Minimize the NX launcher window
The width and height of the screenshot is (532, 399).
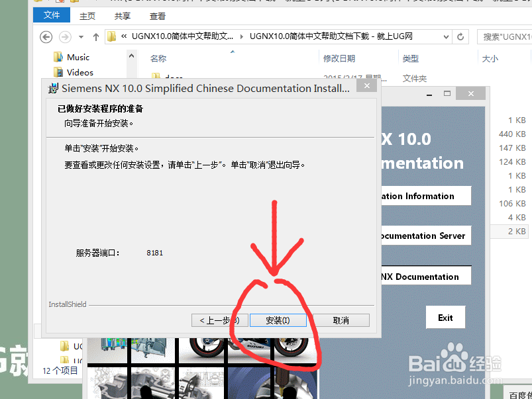429,94
